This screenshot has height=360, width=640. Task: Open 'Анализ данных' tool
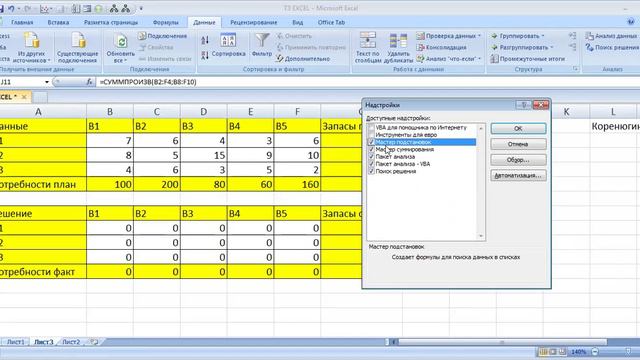tap(611, 36)
